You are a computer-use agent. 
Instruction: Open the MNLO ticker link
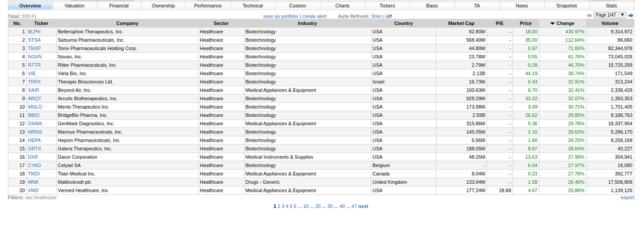point(35,107)
